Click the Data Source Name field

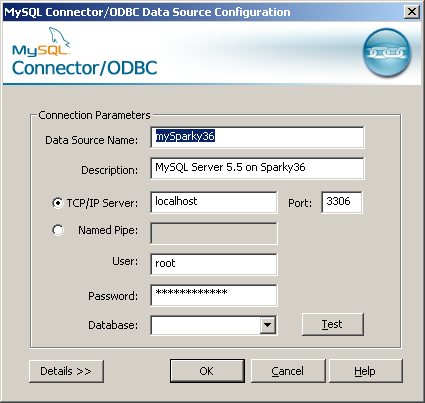pos(257,137)
